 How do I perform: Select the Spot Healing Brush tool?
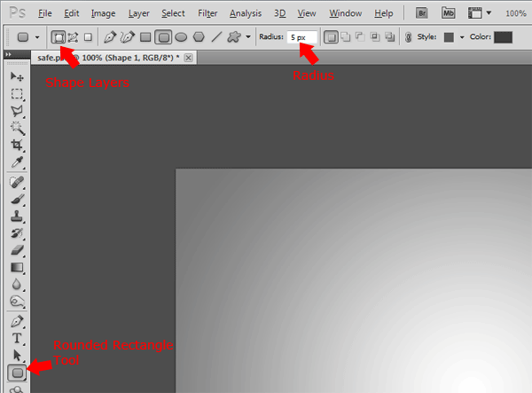pyautogui.click(x=17, y=182)
